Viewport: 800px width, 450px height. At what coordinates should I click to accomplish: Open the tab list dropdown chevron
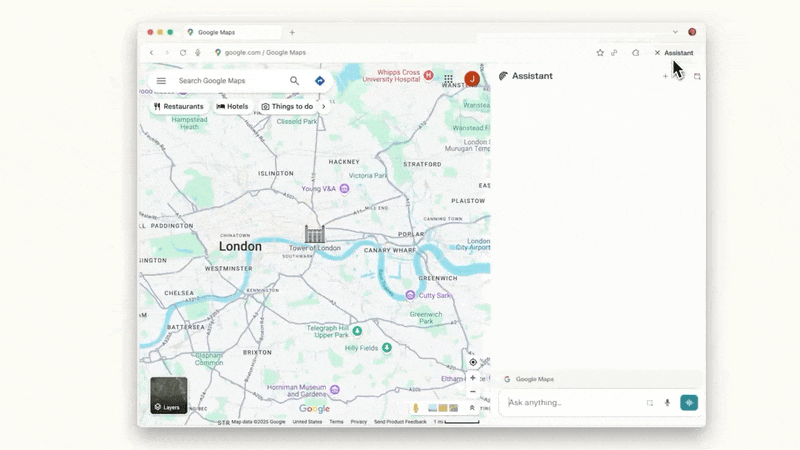point(675,32)
